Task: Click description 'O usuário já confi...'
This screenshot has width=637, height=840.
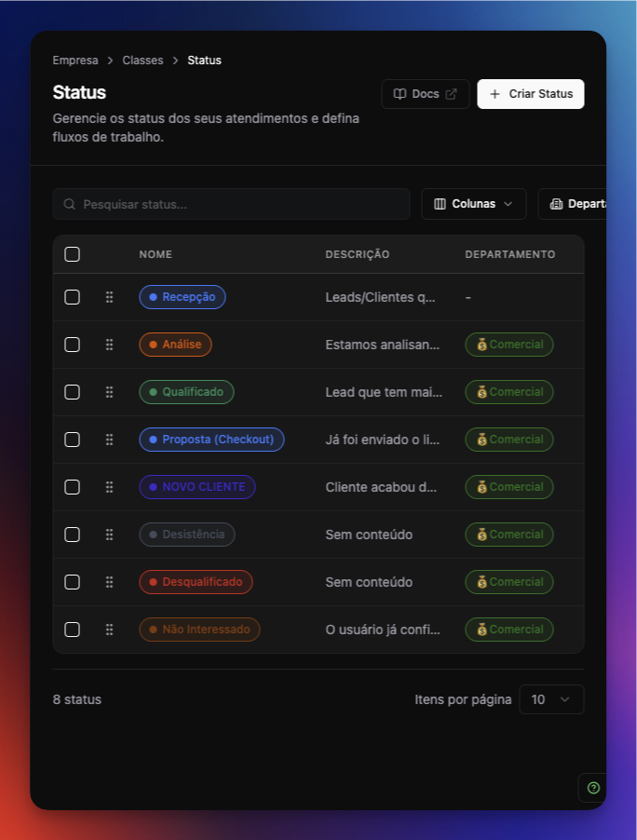Action: tap(383, 630)
